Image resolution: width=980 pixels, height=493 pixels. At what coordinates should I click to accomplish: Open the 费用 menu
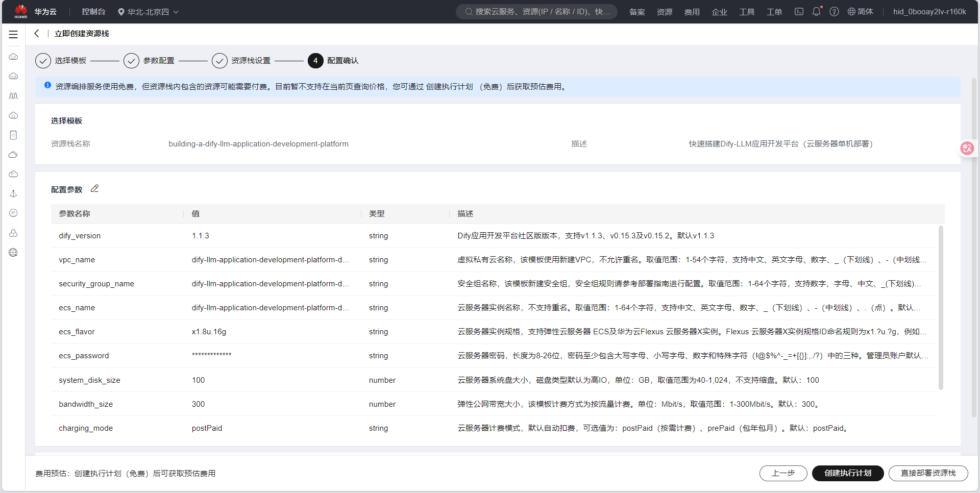click(692, 12)
